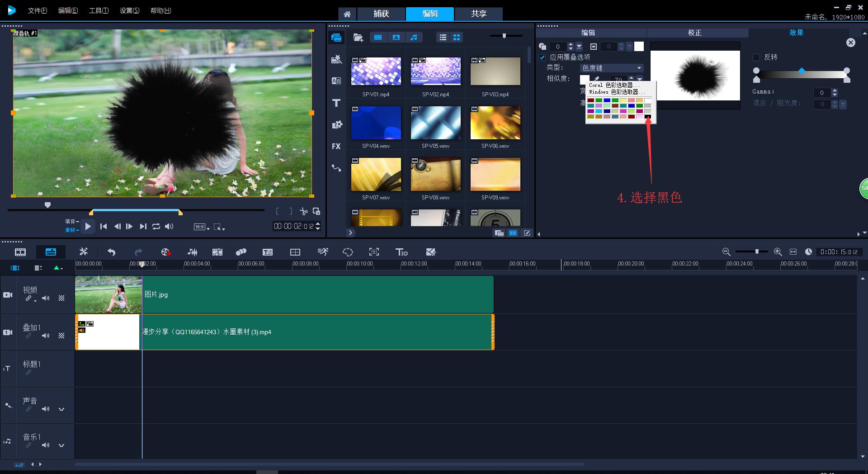Image resolution: width=868 pixels, height=474 pixels.
Task: Close the overlay options panel
Action: click(851, 43)
